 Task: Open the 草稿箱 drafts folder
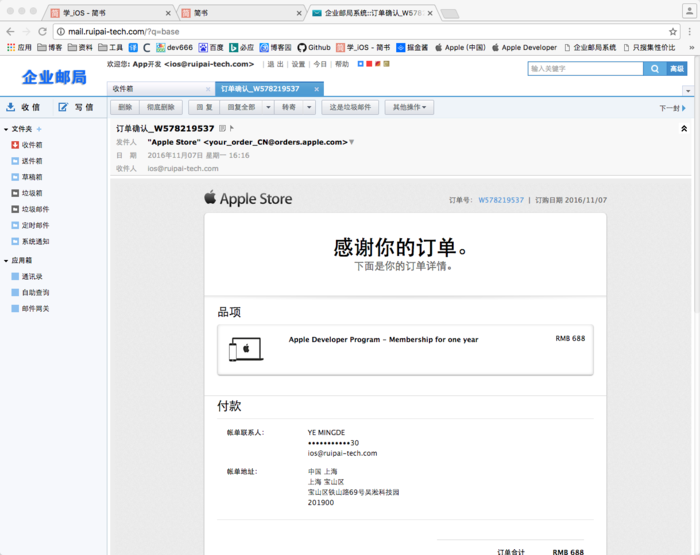tap(27, 177)
